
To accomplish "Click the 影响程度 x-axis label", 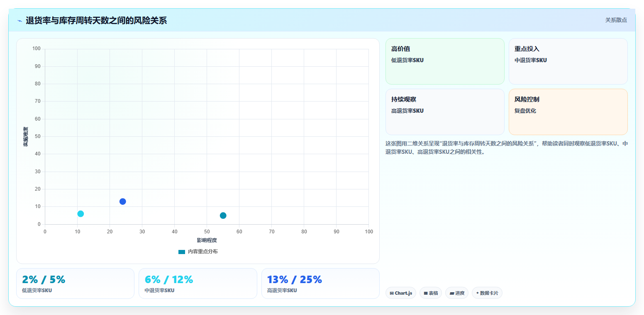I will (x=207, y=240).
